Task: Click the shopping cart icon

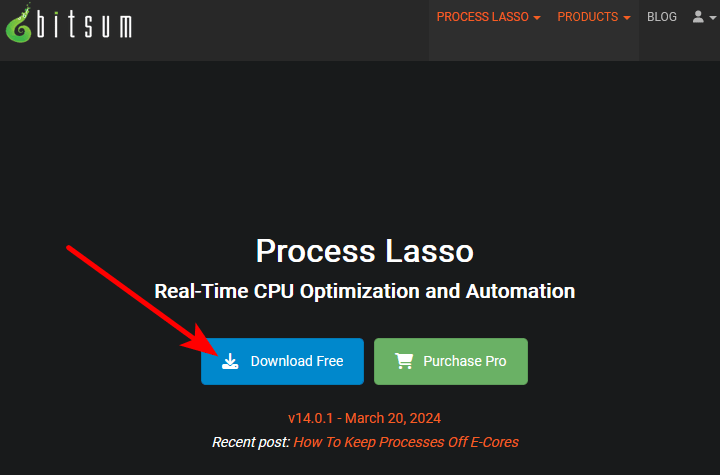Action: [404, 361]
